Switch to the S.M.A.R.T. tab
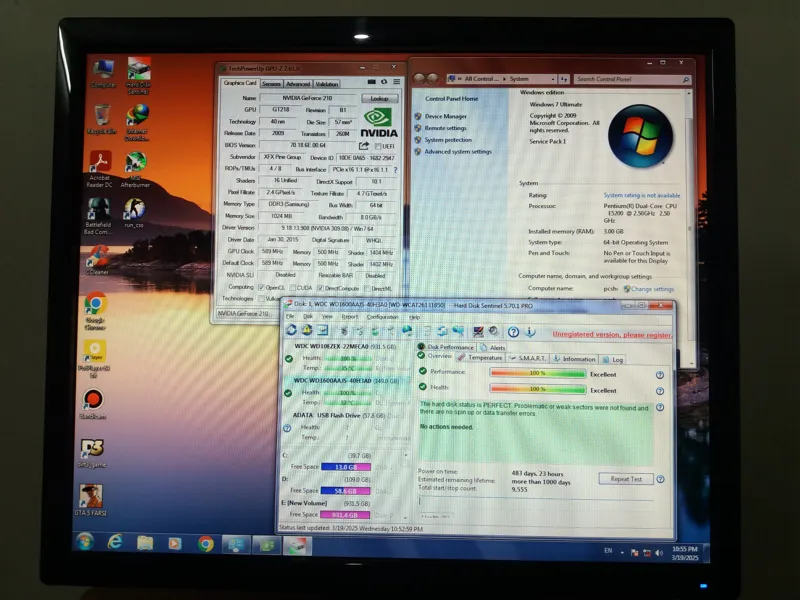 pos(528,359)
